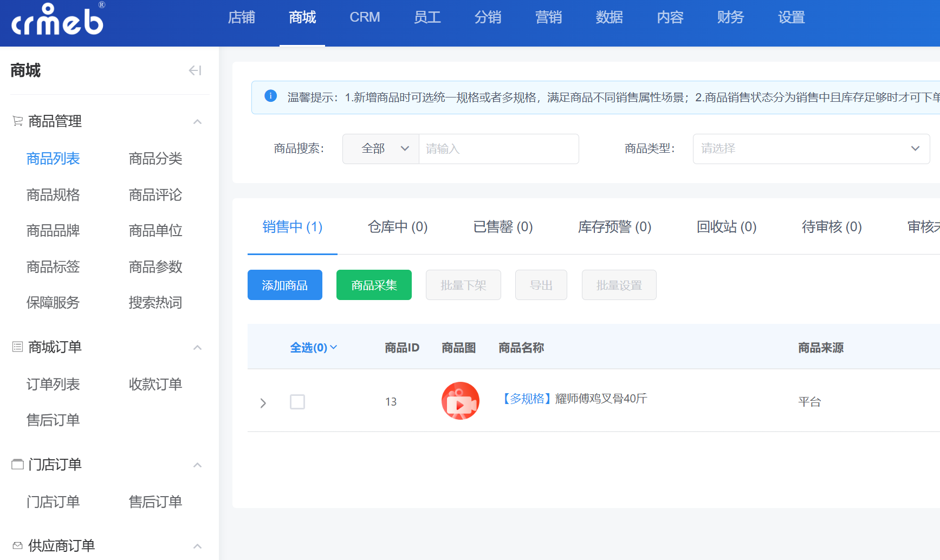Switch to the 销售中 (1) tab
This screenshot has width=940, height=560.
293,227
